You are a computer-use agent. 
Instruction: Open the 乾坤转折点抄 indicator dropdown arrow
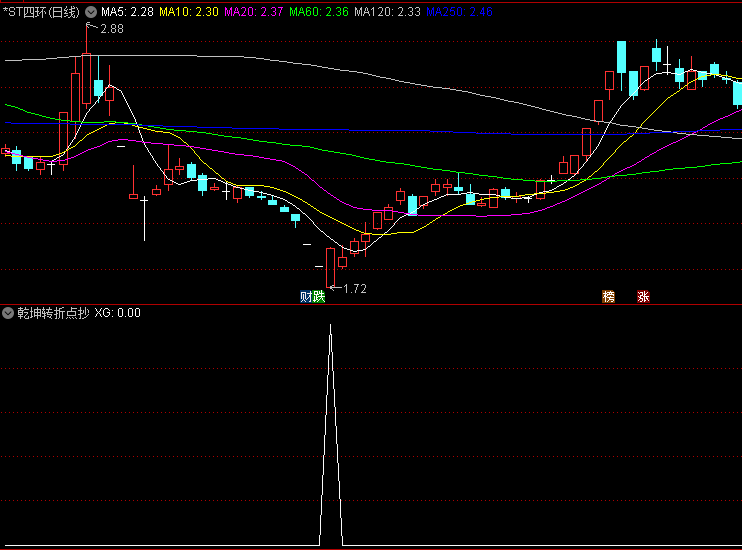tap(8, 313)
